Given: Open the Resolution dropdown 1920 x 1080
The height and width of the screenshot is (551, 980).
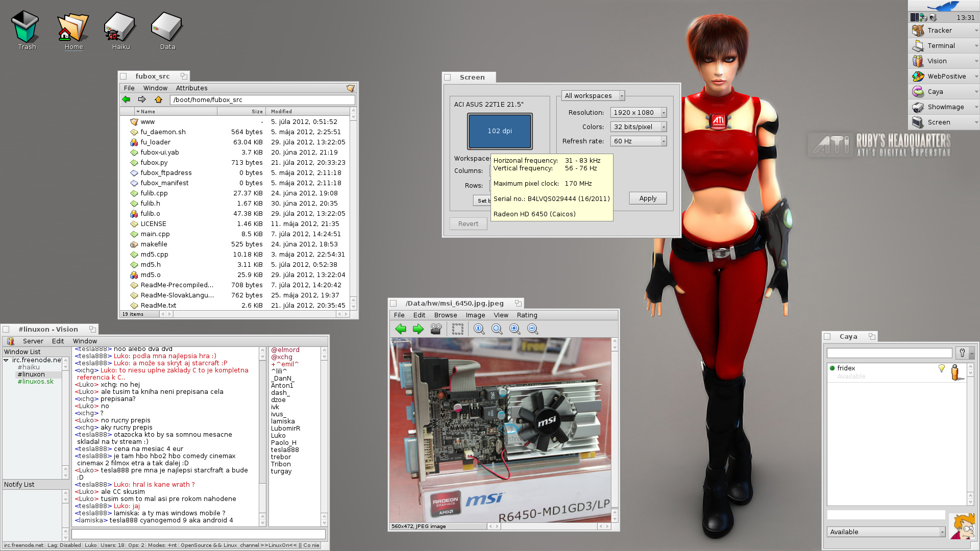Looking at the screenshot, I should [x=638, y=113].
